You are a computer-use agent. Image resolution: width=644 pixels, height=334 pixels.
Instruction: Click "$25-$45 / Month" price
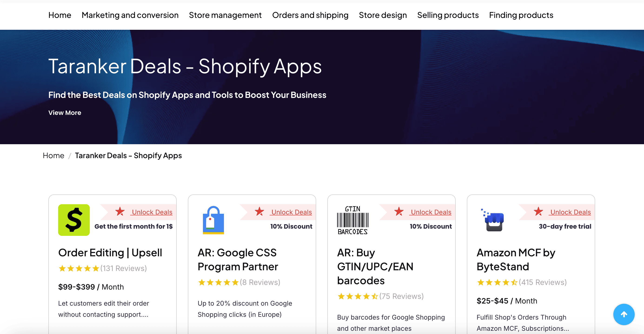tap(507, 301)
